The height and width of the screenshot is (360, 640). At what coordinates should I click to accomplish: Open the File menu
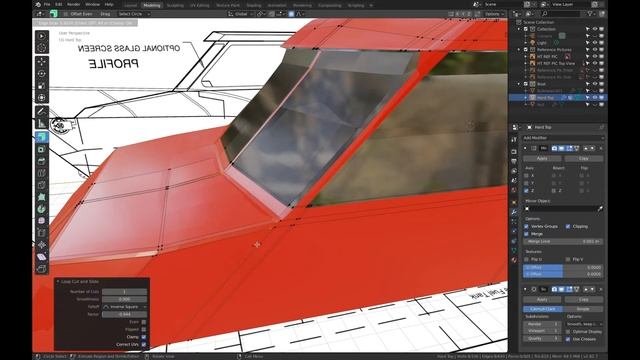(47, 4)
